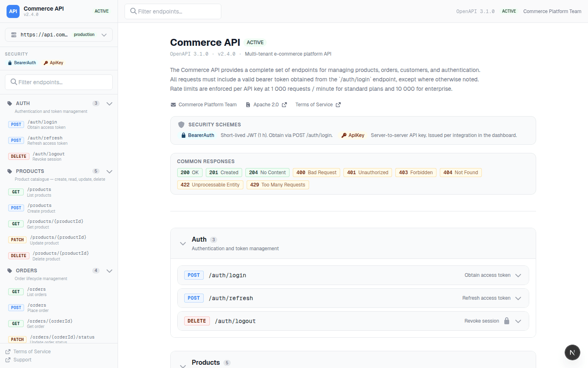Click external-link icon beside Support
Viewport: 588px width, 368px height.
coord(8,360)
